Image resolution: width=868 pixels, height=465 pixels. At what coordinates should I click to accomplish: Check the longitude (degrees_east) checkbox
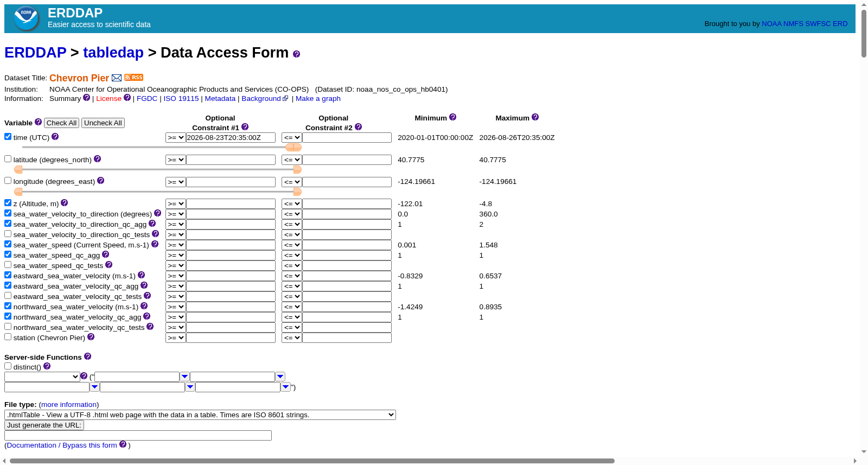(x=8, y=181)
